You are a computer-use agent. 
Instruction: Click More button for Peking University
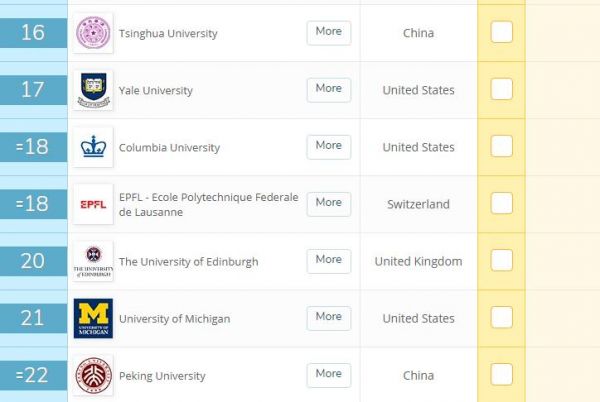point(328,374)
